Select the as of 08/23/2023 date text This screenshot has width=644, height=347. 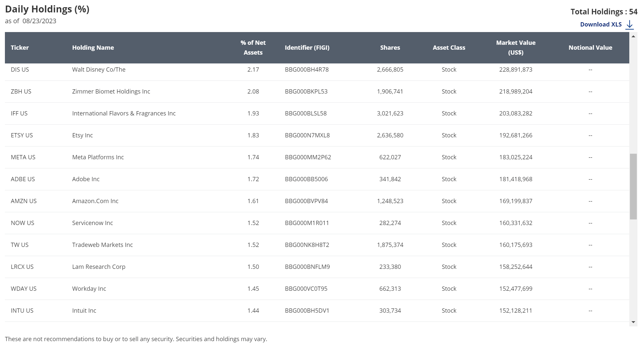tap(30, 21)
